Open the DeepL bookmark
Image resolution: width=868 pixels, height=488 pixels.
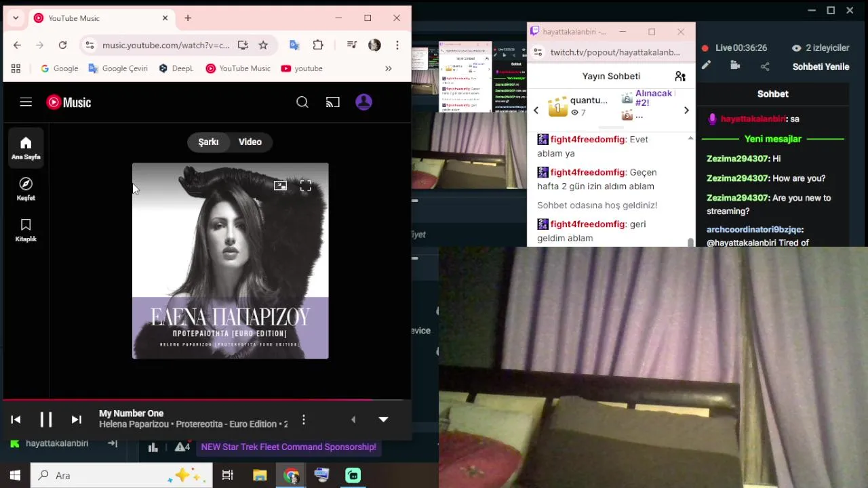[176, 68]
